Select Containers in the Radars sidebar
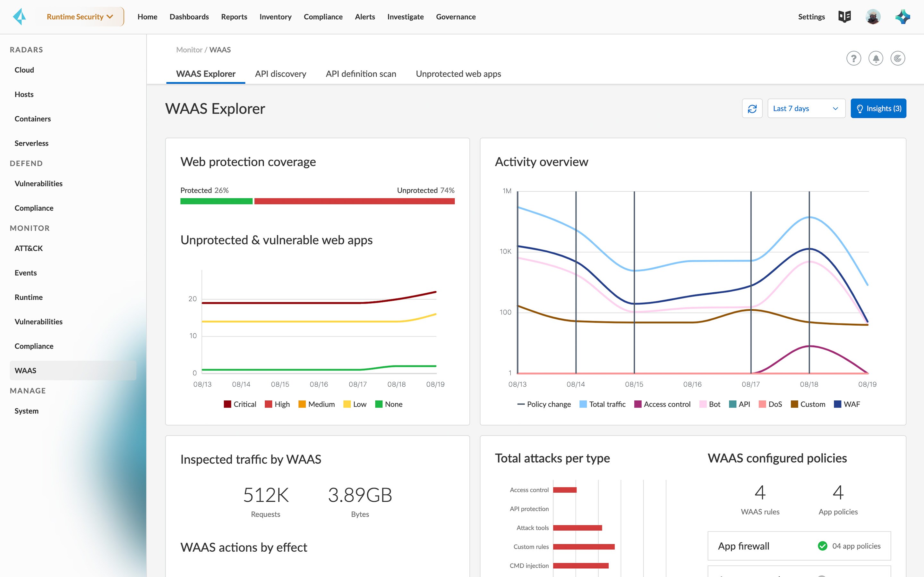The height and width of the screenshot is (577, 924). (x=32, y=119)
